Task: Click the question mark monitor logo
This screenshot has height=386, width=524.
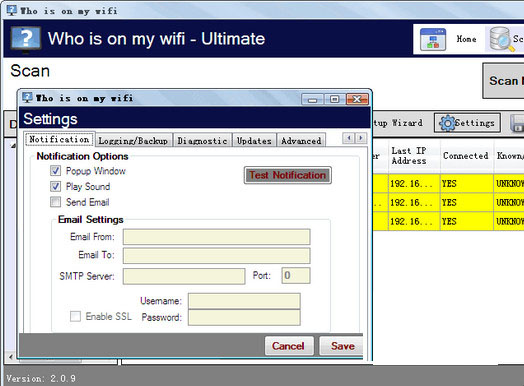Action: pos(26,39)
